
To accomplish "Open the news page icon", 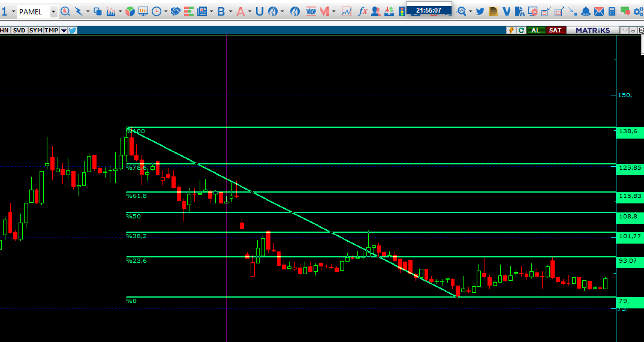I will tap(202, 11).
